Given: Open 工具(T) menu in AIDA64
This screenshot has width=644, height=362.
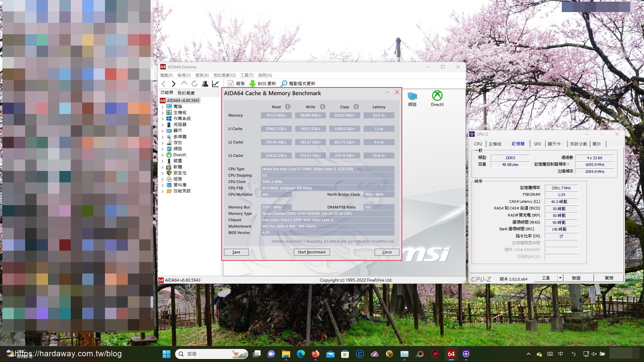Looking at the screenshot, I should coord(247,75).
